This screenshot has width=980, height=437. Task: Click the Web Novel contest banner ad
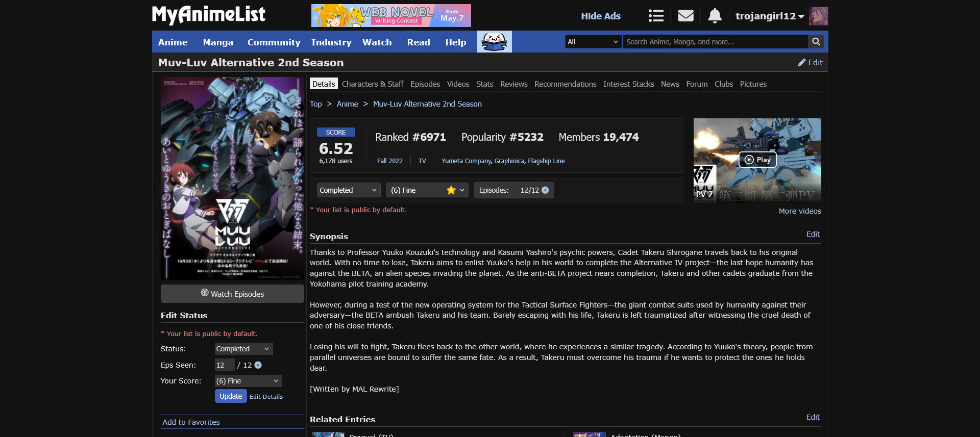(x=391, y=15)
